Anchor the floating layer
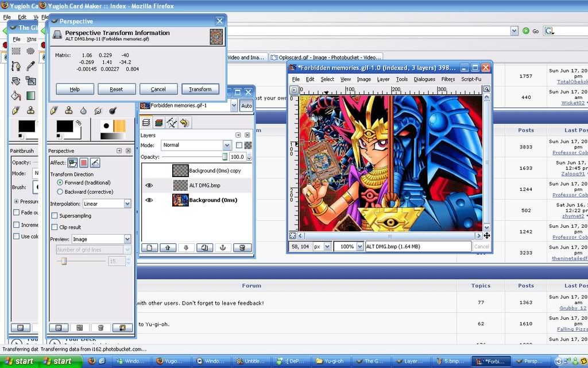588x368 pixels. pyautogui.click(x=223, y=247)
